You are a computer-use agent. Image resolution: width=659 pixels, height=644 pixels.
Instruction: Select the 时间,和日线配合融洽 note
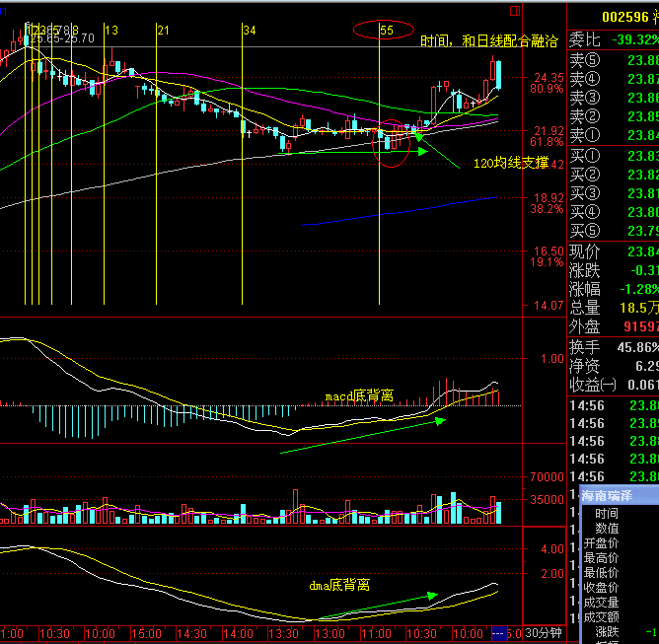(488, 41)
